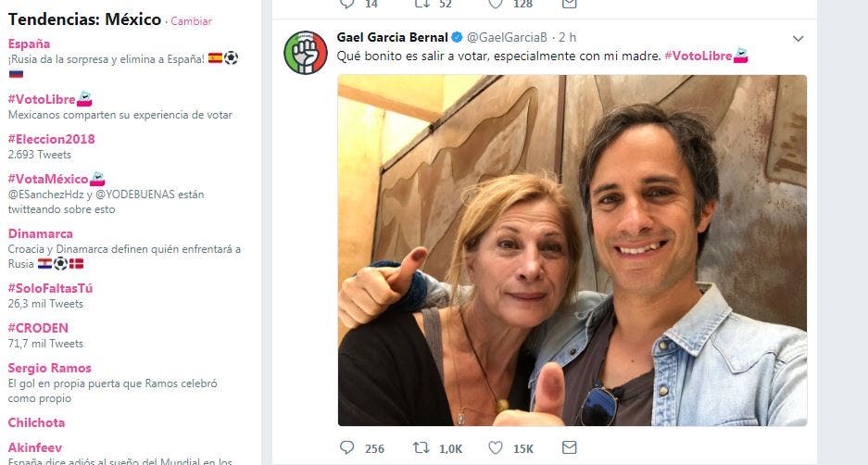View the Dinamarca trend
This screenshot has height=465, width=868.
40,234
